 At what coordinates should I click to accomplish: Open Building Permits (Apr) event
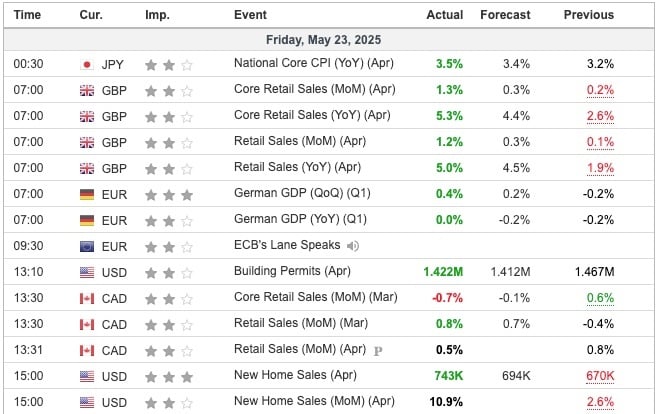click(292, 271)
